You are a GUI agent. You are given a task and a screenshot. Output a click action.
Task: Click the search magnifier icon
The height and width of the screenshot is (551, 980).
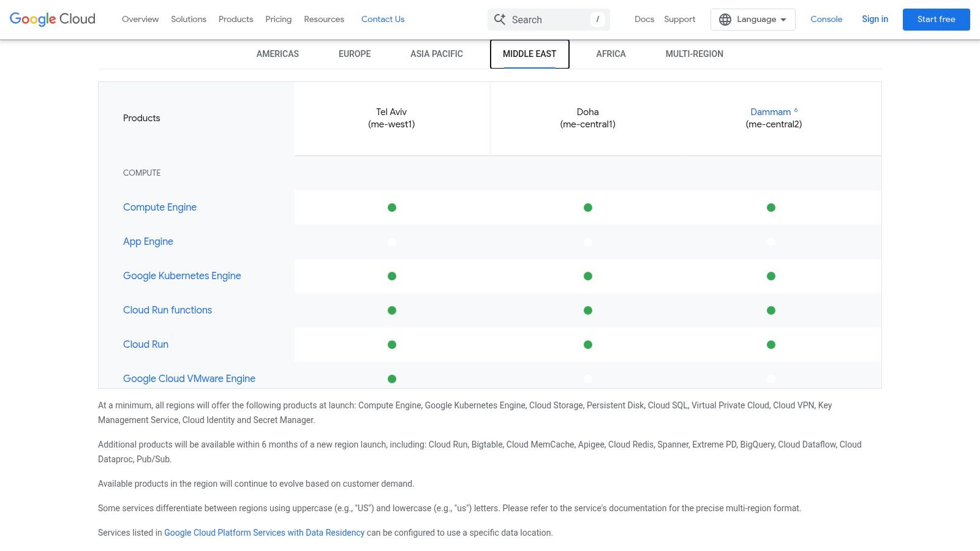coord(500,19)
